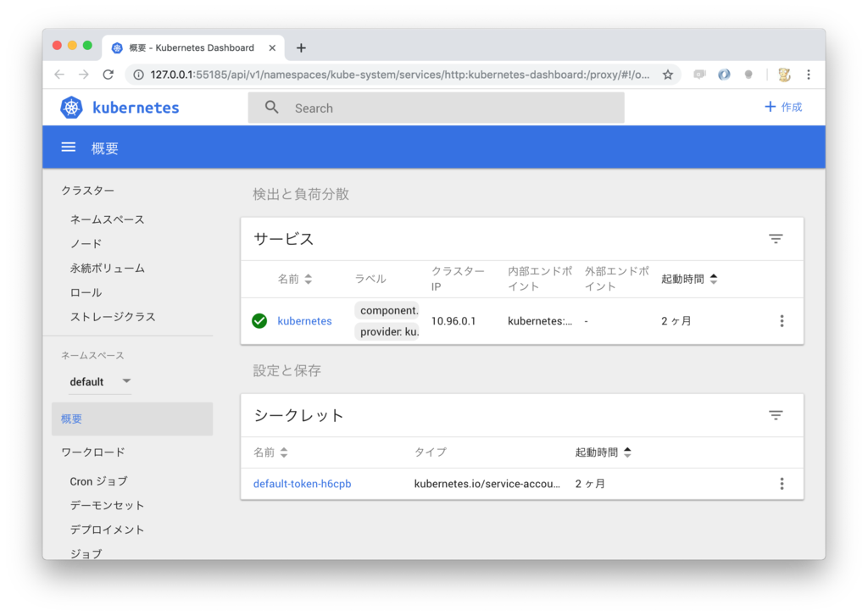Open the kubernetes service link
868x616 pixels.
[304, 321]
